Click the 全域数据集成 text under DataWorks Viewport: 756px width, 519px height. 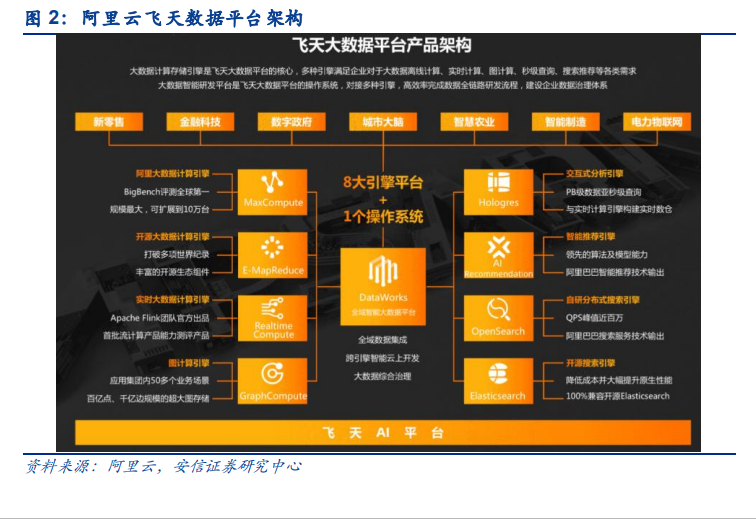(383, 340)
